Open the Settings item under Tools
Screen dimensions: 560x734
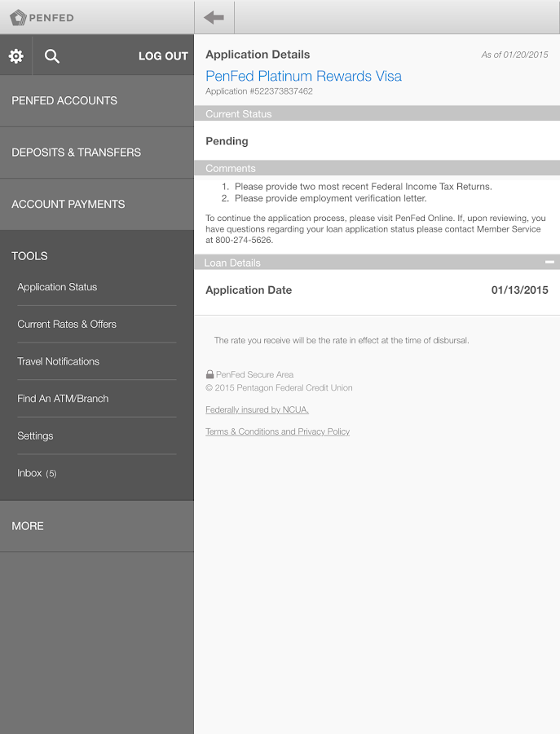35,436
